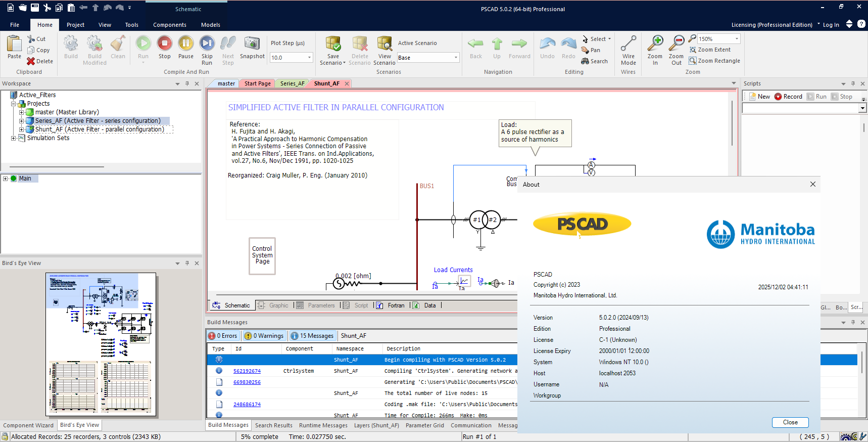Switch to Data view tab
The image size is (868, 442).
point(424,305)
